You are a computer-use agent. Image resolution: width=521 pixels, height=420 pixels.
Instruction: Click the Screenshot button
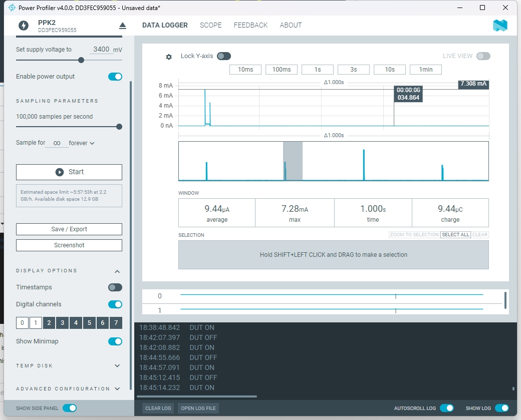coord(69,245)
